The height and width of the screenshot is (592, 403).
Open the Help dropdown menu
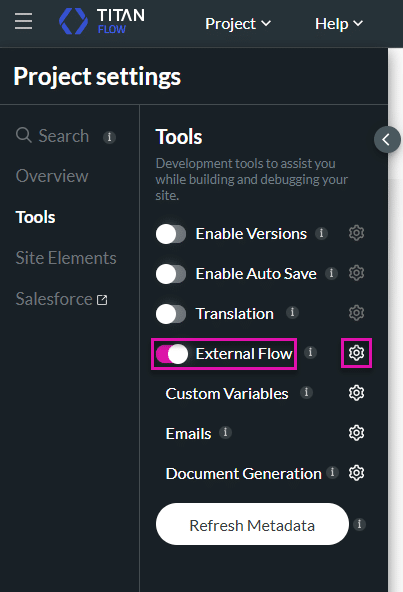pyautogui.click(x=339, y=24)
